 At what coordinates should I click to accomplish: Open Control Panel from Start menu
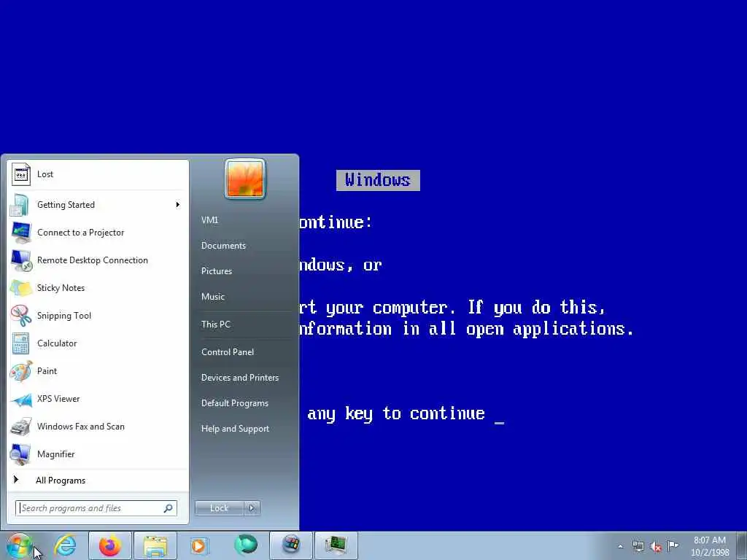pyautogui.click(x=228, y=352)
